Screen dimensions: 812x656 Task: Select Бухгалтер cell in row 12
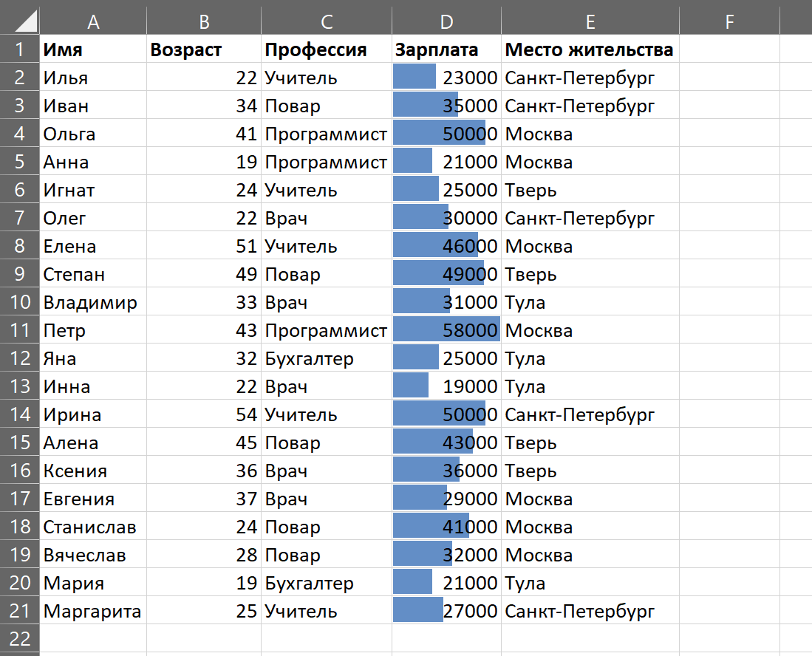point(326,358)
